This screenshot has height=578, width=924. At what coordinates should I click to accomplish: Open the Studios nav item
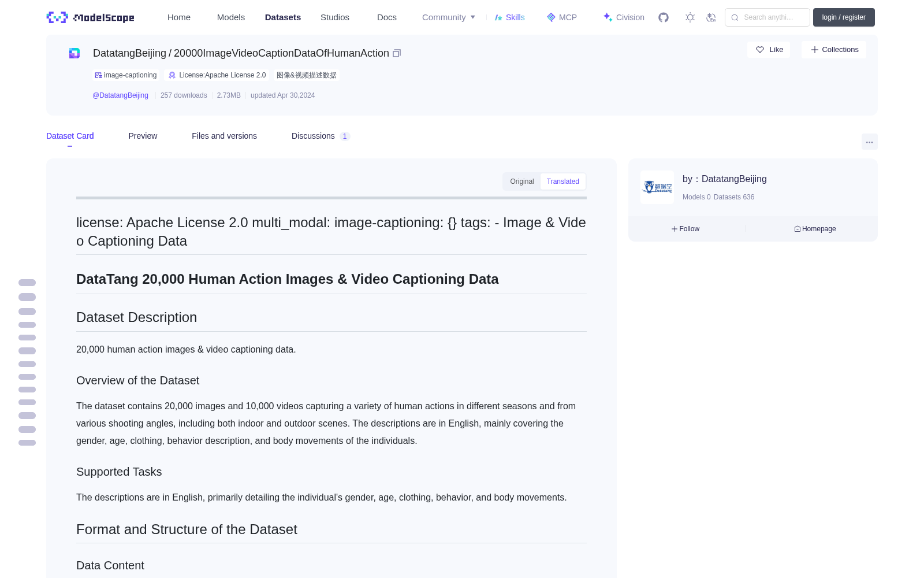coord(335,17)
